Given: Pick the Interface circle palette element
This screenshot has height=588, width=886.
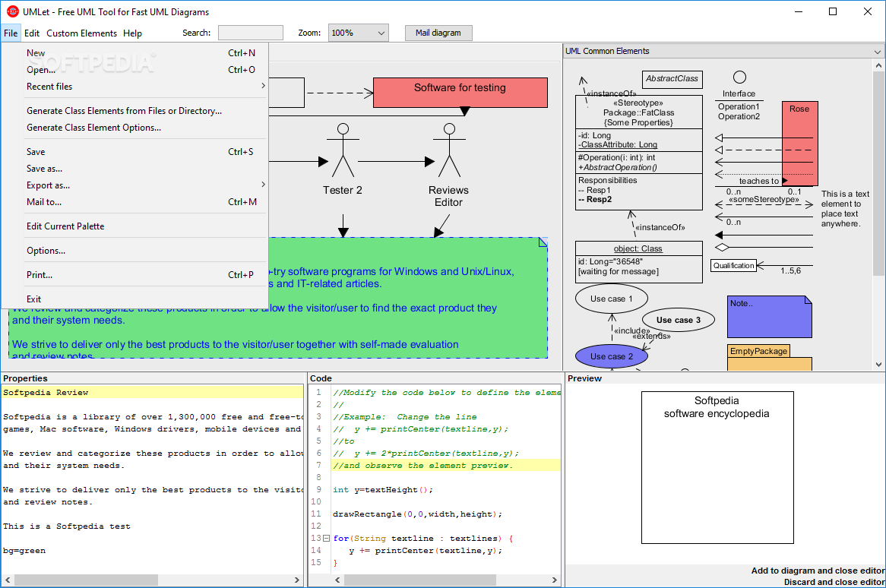Looking at the screenshot, I should 739,77.
